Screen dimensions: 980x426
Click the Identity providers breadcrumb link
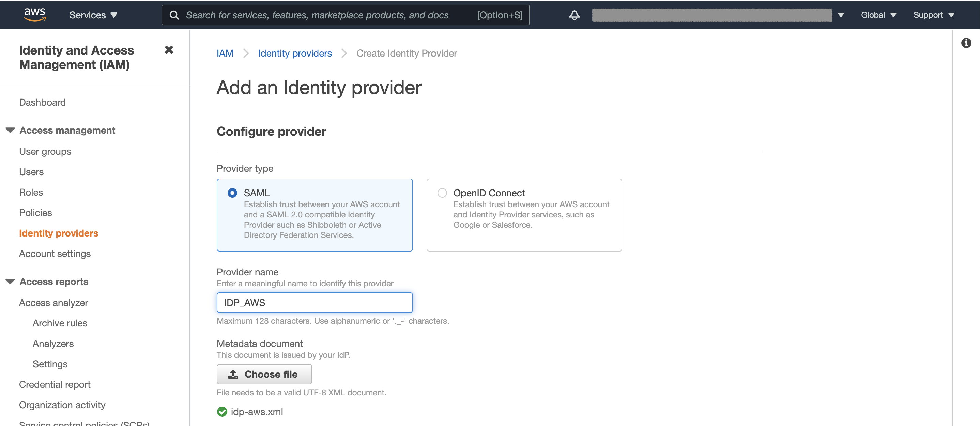(295, 53)
